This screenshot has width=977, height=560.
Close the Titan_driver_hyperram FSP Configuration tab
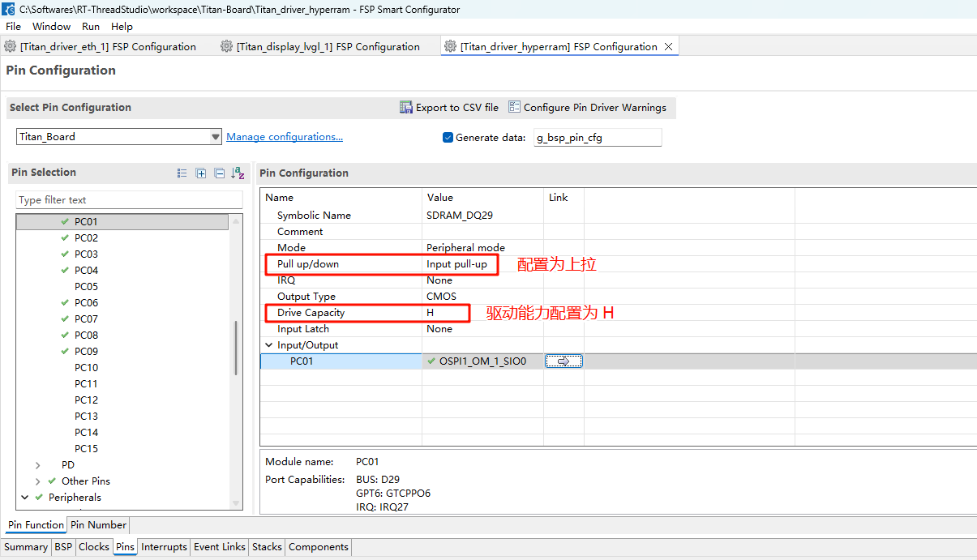pyautogui.click(x=668, y=47)
